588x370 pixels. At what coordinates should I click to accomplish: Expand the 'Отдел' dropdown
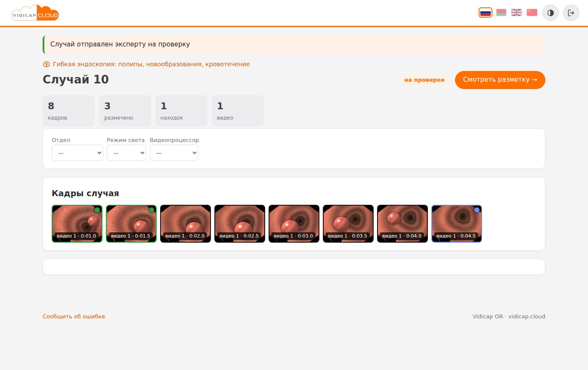pos(77,153)
